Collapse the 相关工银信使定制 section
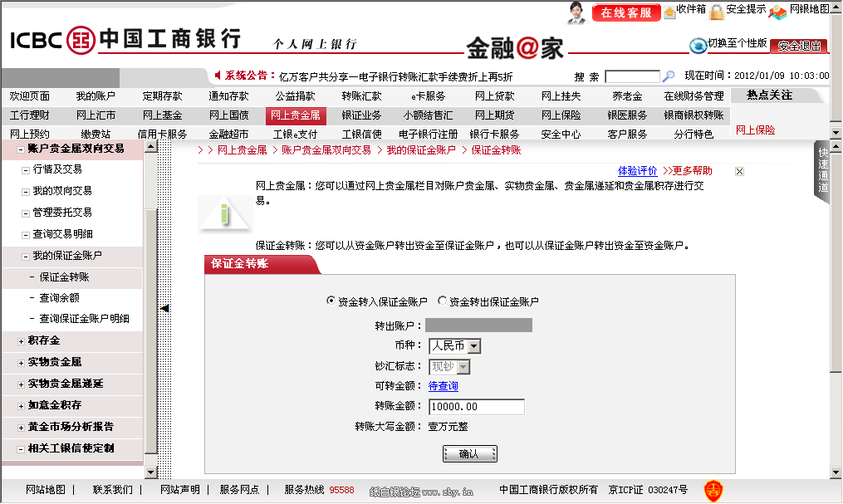The image size is (843, 504). coord(21,448)
